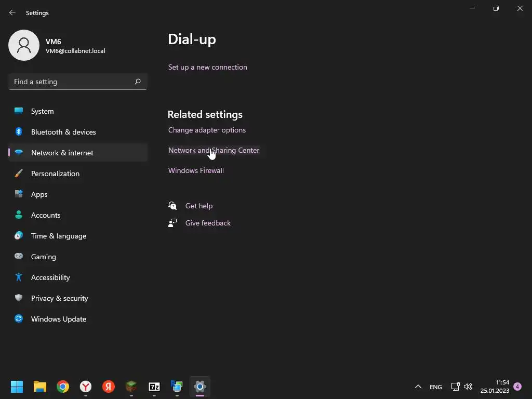
Task: Minimize the Settings window
Action: coord(472,8)
